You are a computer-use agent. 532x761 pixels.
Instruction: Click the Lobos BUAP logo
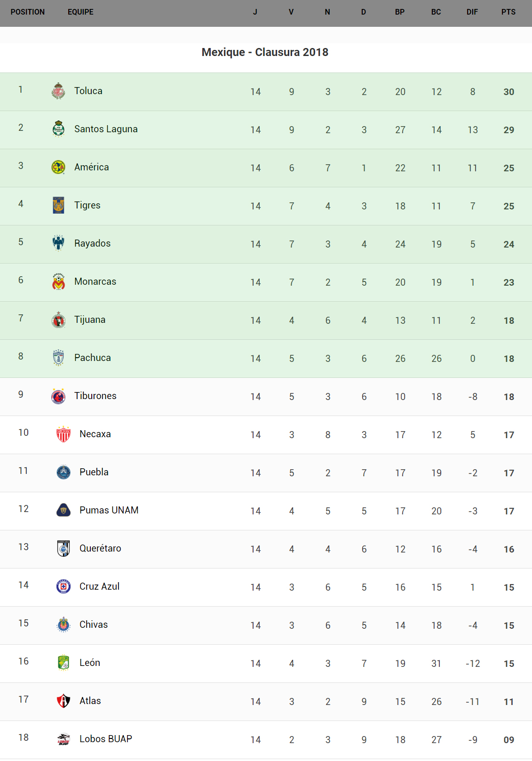coord(64,739)
